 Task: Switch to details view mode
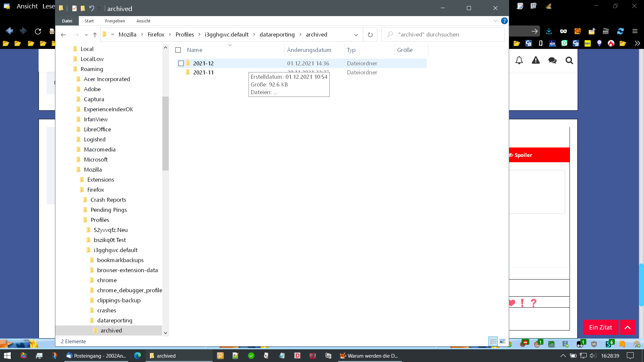(493, 341)
